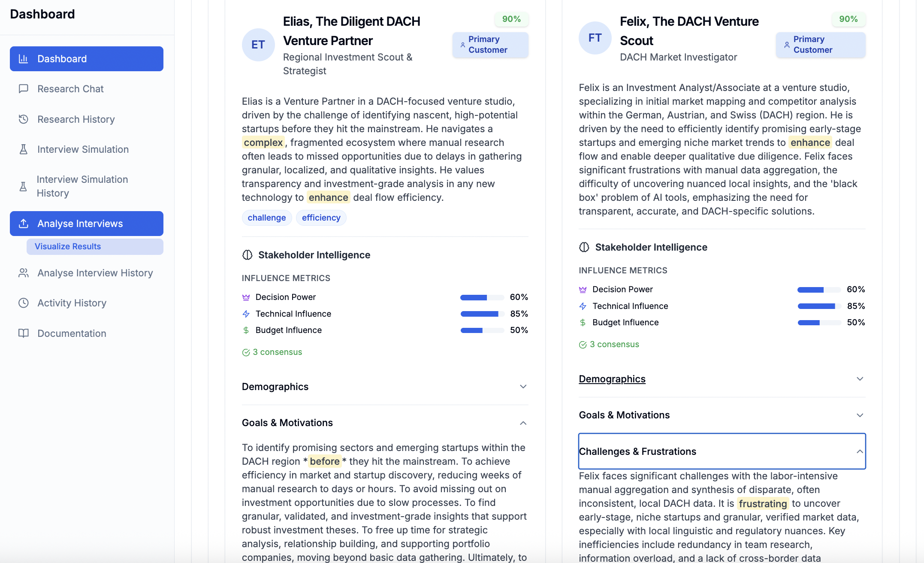Open Visualize Results

pyautogui.click(x=67, y=246)
